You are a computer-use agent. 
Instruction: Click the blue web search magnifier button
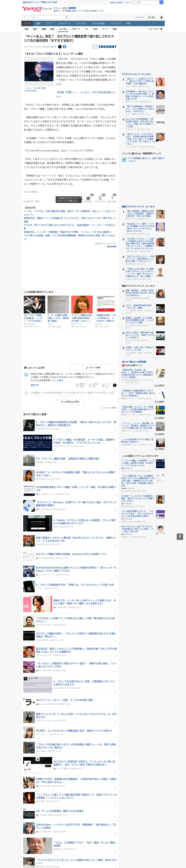161,2
